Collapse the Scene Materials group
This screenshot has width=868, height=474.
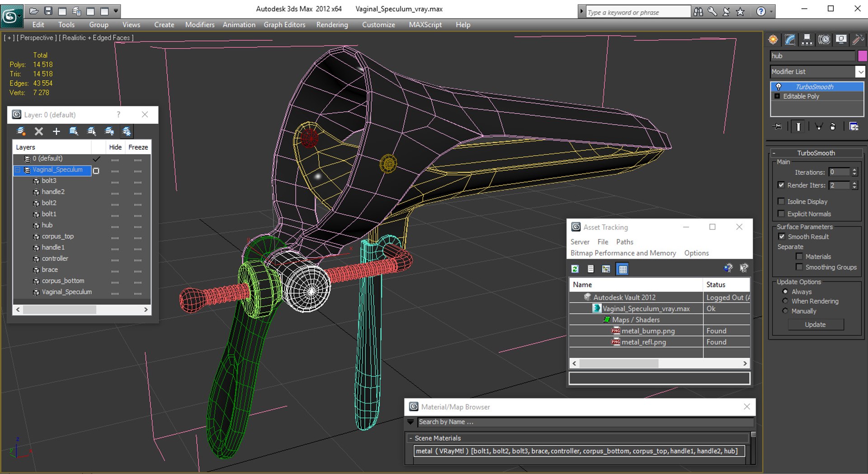click(x=410, y=438)
